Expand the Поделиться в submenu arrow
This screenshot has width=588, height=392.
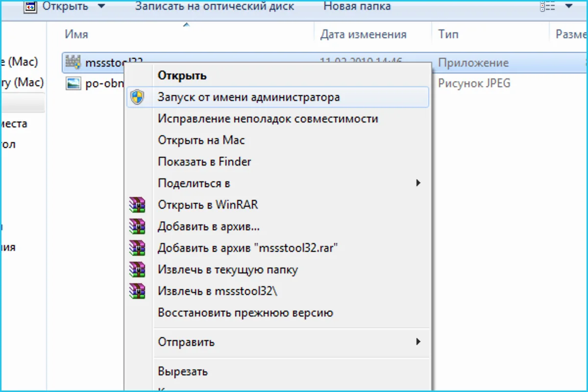[x=418, y=183]
